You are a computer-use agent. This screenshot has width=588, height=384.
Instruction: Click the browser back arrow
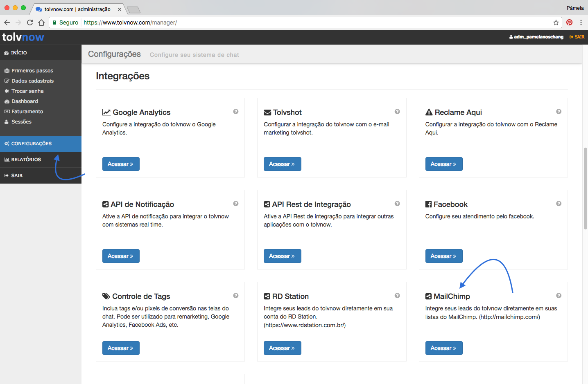(7, 22)
